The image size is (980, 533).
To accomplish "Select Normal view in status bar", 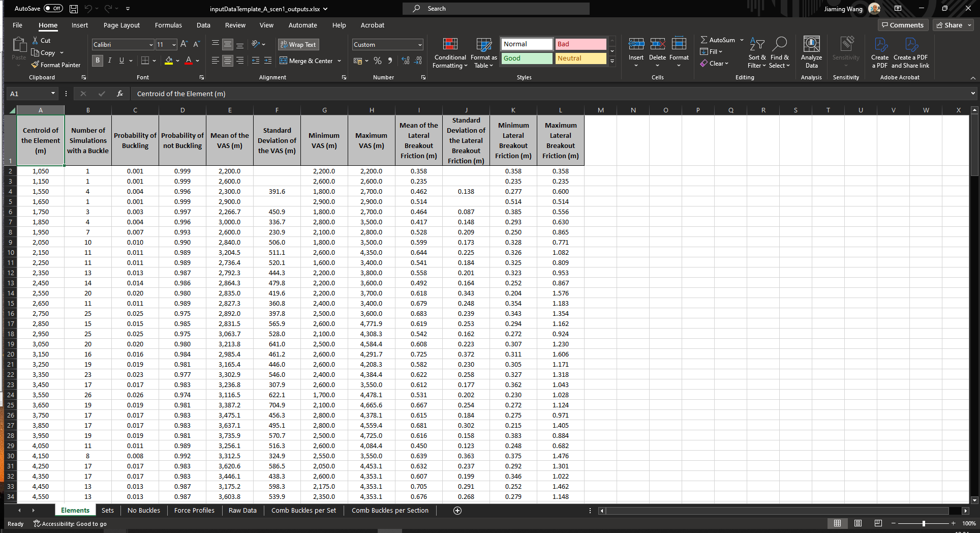I will click(x=838, y=523).
